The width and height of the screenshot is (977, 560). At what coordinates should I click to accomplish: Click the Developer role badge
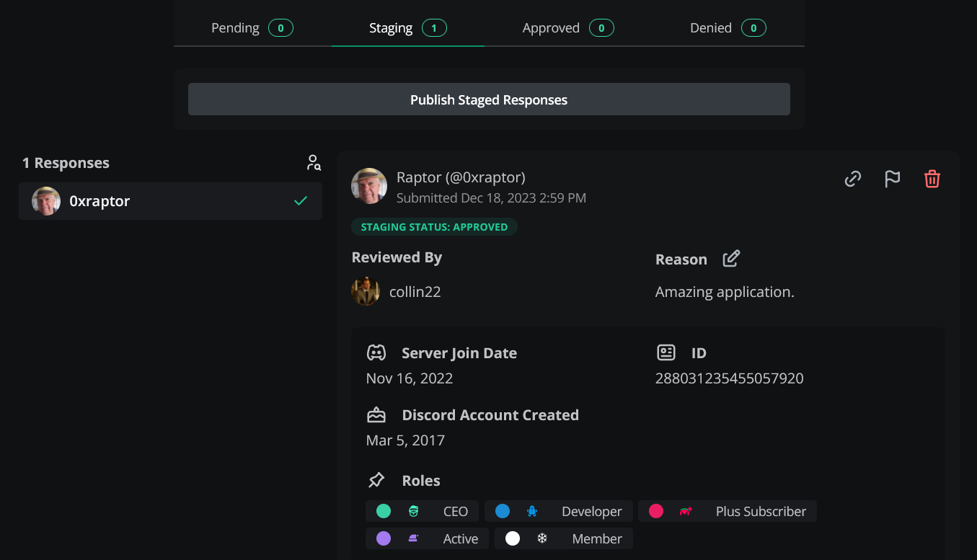(559, 511)
